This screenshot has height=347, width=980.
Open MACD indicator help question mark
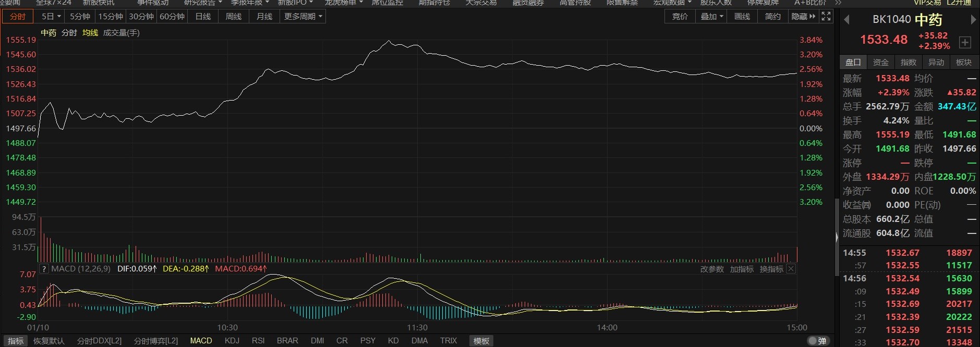tap(44, 269)
